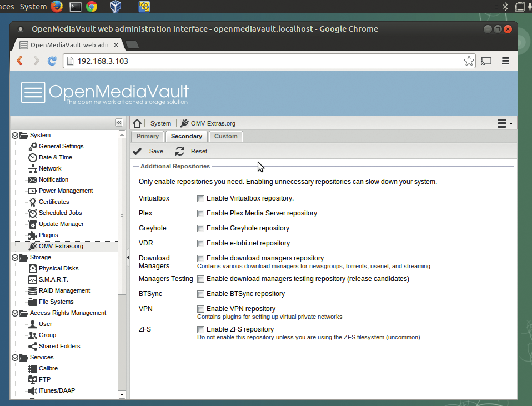
Task: Switch to the Primary tab
Action: pos(148,136)
